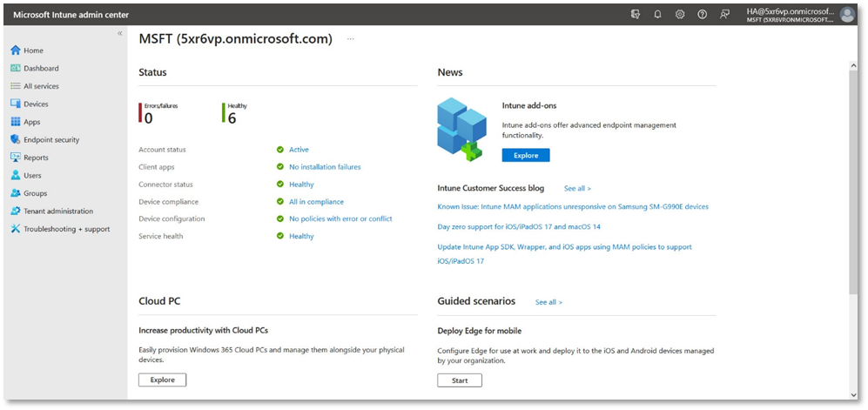Open the account profile avatar menu
This screenshot has height=410, width=868.
(x=847, y=14)
